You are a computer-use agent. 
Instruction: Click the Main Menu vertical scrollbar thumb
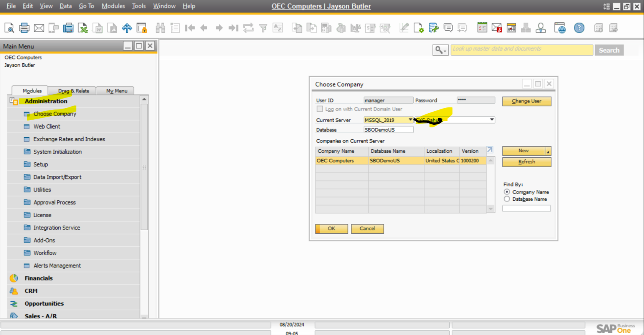click(144, 167)
